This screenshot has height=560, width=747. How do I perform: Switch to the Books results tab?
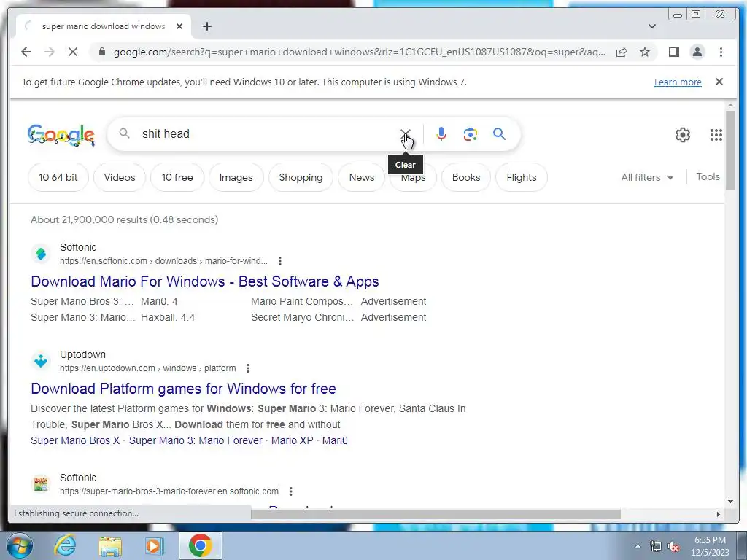click(466, 177)
